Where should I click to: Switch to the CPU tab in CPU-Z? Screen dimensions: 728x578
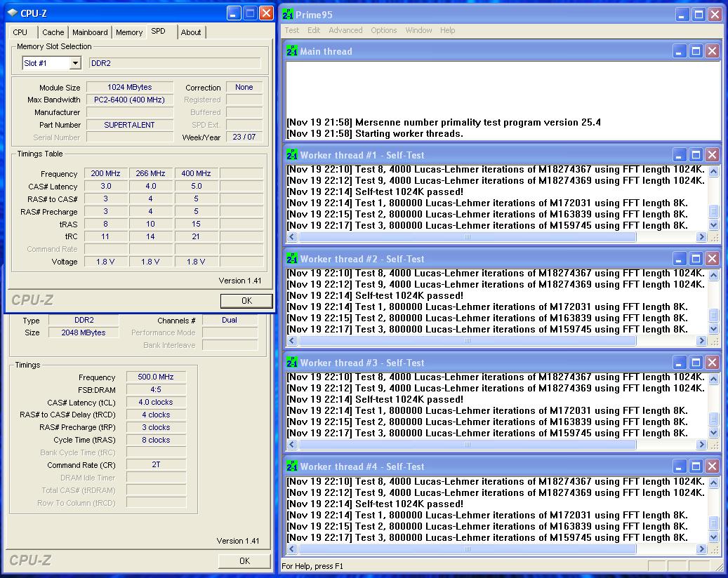[x=20, y=32]
